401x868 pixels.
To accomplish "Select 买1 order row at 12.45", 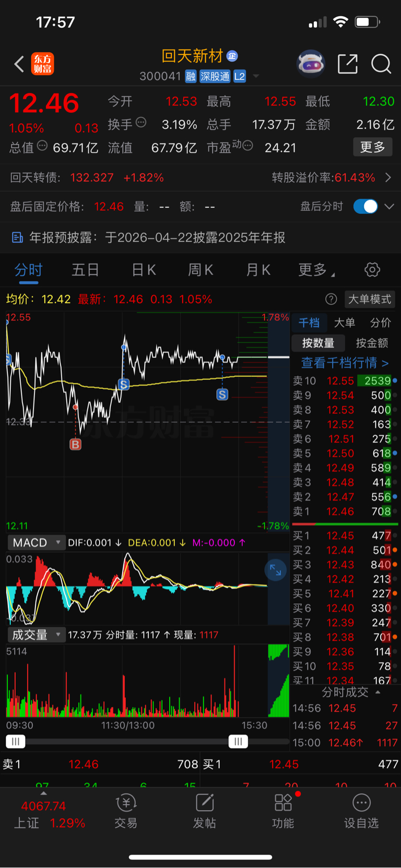I will point(345,536).
